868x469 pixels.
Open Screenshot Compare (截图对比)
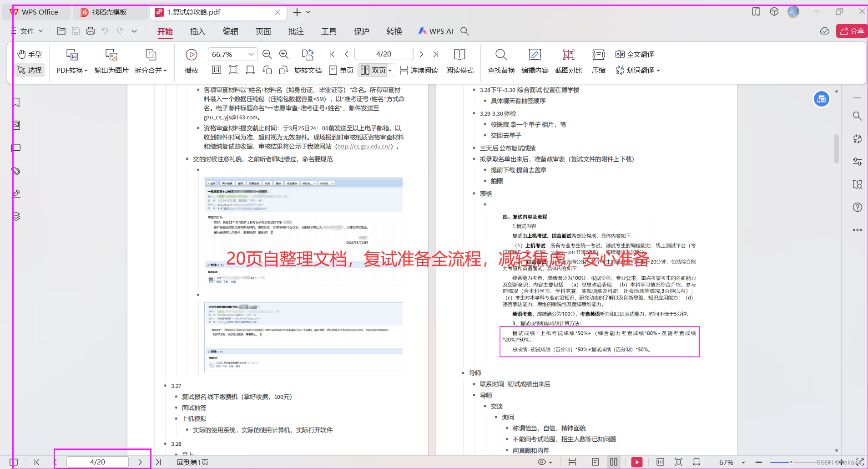pos(568,61)
